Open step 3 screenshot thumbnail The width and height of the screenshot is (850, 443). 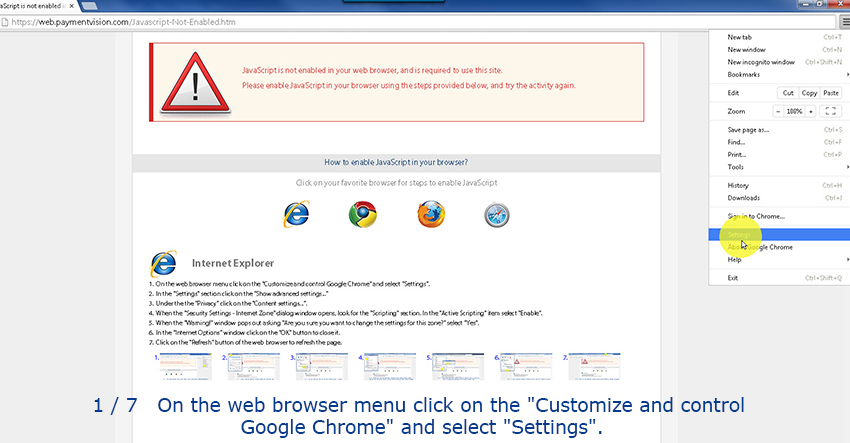pyautogui.click(x=322, y=367)
